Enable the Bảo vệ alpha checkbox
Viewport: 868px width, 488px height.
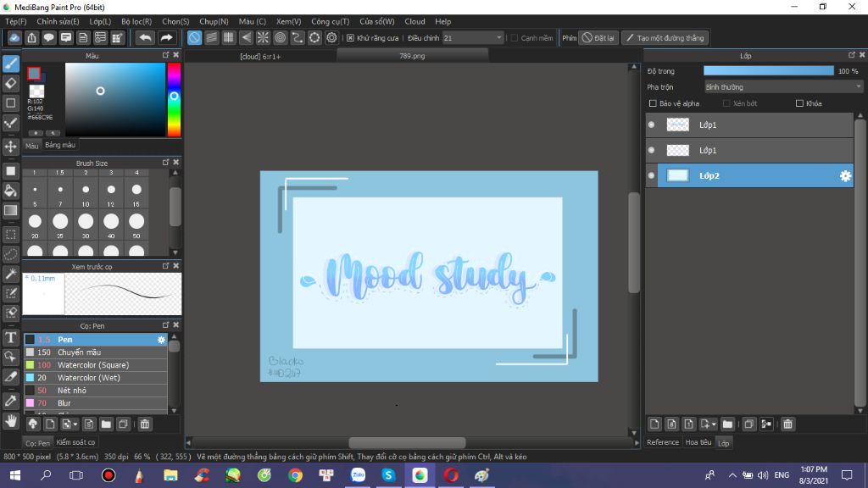pos(653,103)
